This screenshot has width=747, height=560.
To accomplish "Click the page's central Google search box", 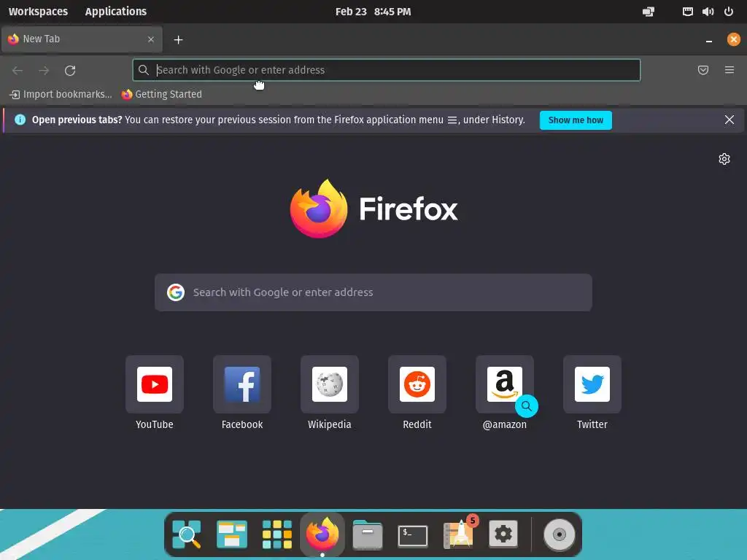I will tap(373, 292).
